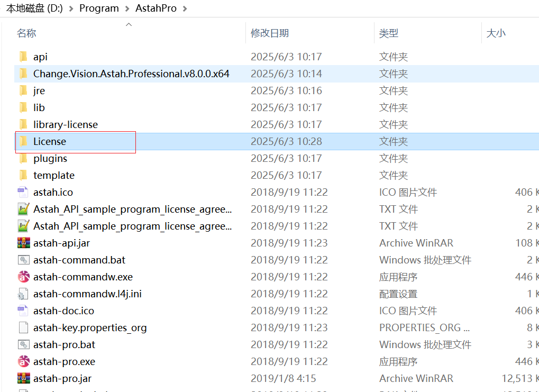The width and height of the screenshot is (539, 392).
Task: Open dropdown arrow after Program breadcrumb
Action: (127, 8)
